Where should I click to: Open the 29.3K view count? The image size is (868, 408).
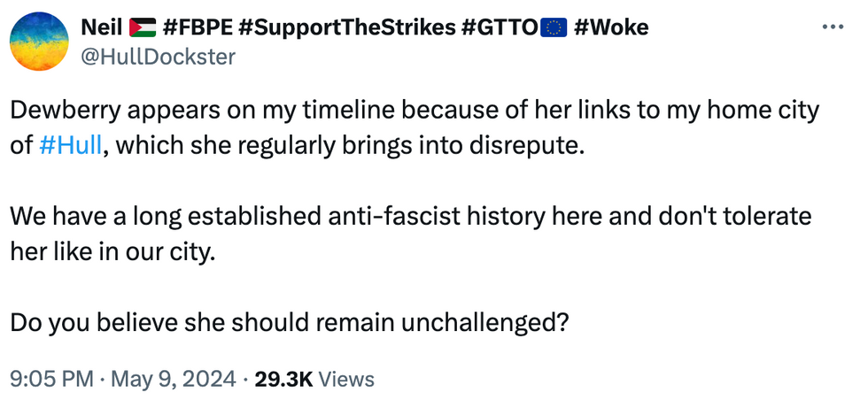point(284,380)
